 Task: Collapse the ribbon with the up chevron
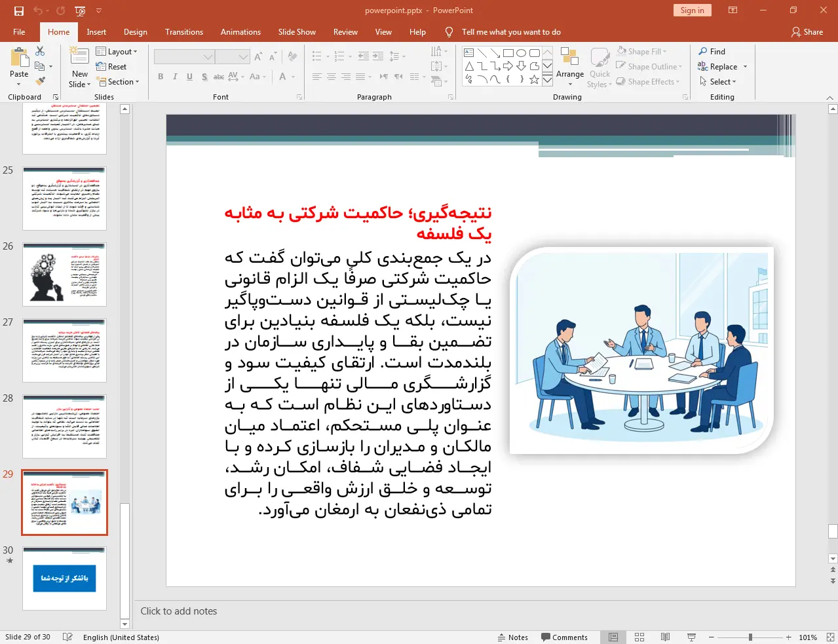click(829, 98)
